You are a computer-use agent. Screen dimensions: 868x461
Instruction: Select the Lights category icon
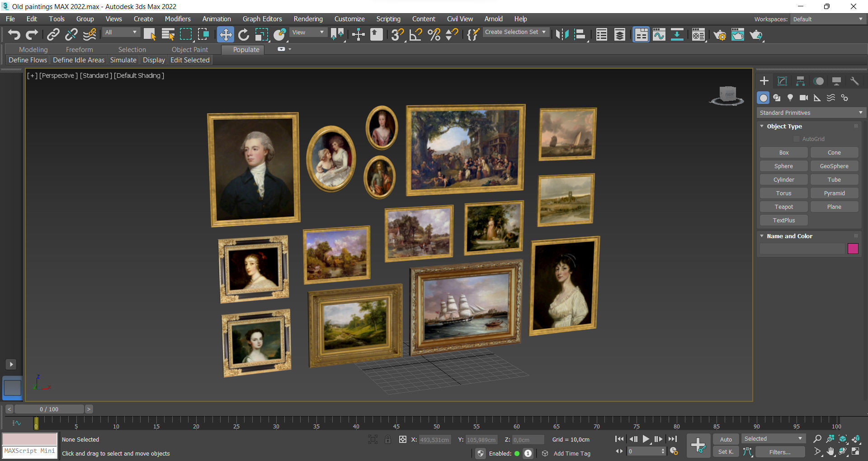tap(790, 98)
